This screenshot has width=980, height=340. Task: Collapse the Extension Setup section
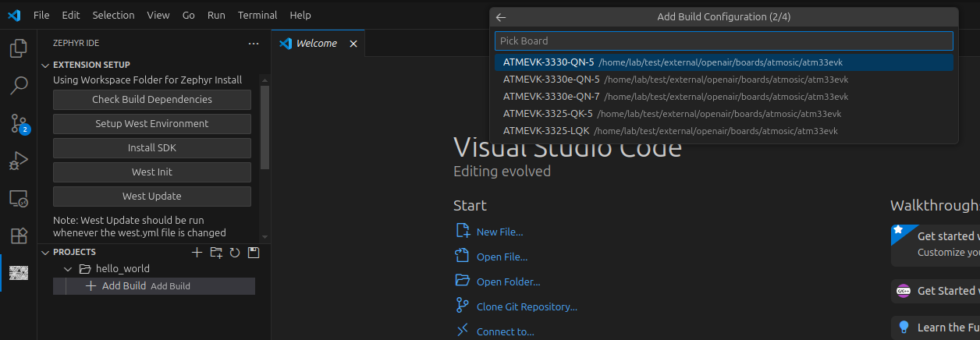click(45, 65)
